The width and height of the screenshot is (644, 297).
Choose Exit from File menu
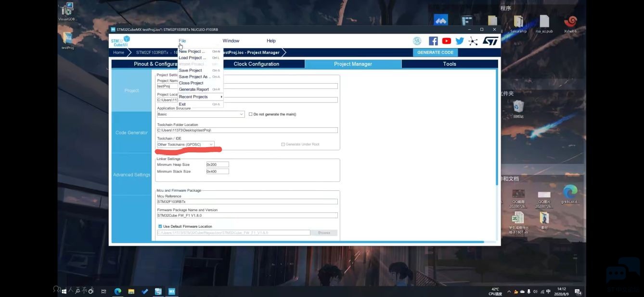tap(200, 104)
